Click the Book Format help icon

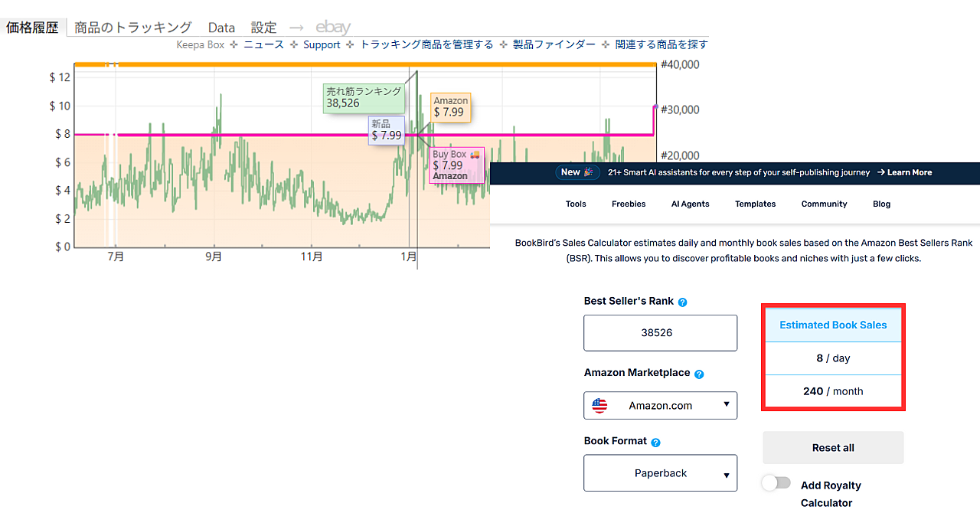(655, 443)
